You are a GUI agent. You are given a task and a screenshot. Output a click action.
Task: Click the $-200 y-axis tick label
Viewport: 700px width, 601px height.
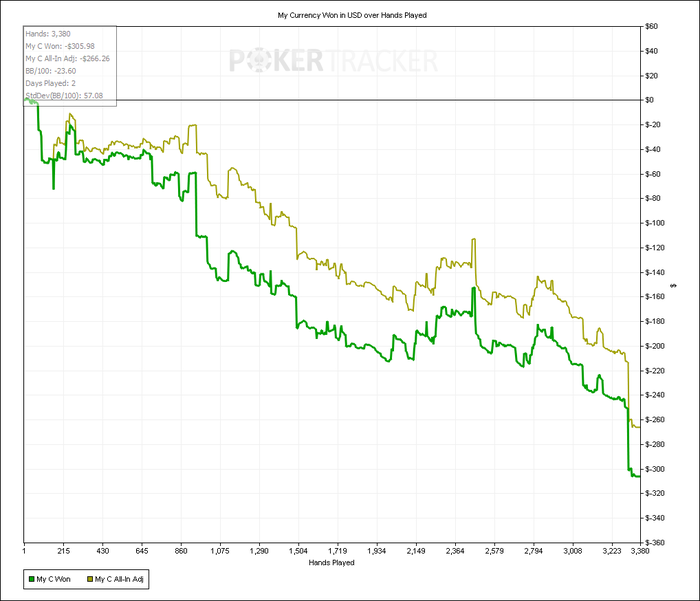click(x=655, y=346)
